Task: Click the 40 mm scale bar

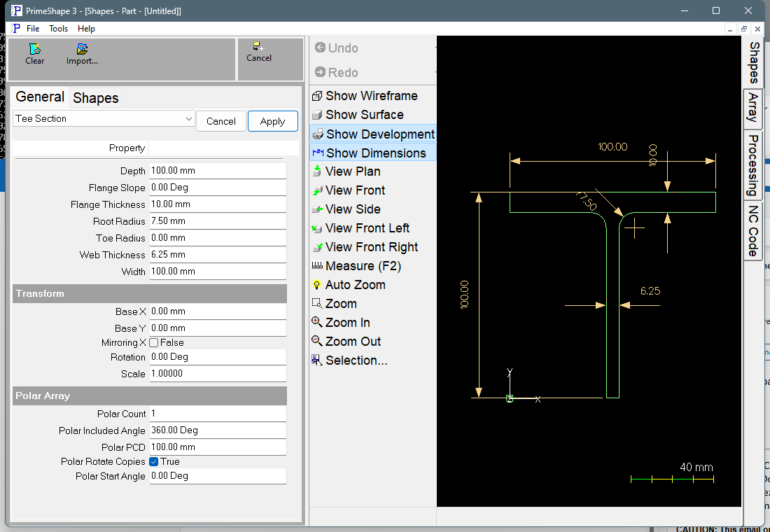Action: [672, 479]
